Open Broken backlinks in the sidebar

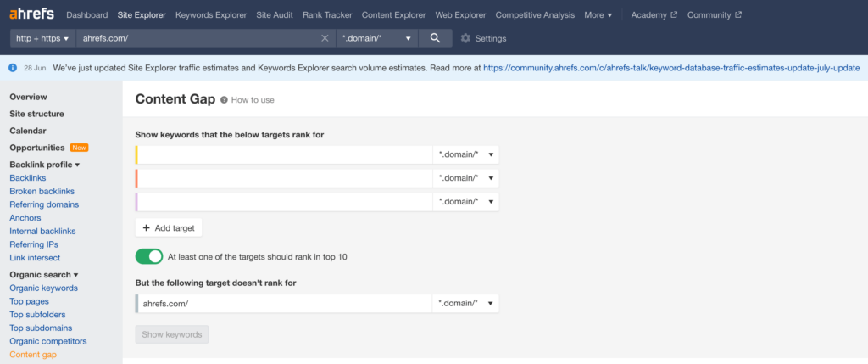coord(42,191)
